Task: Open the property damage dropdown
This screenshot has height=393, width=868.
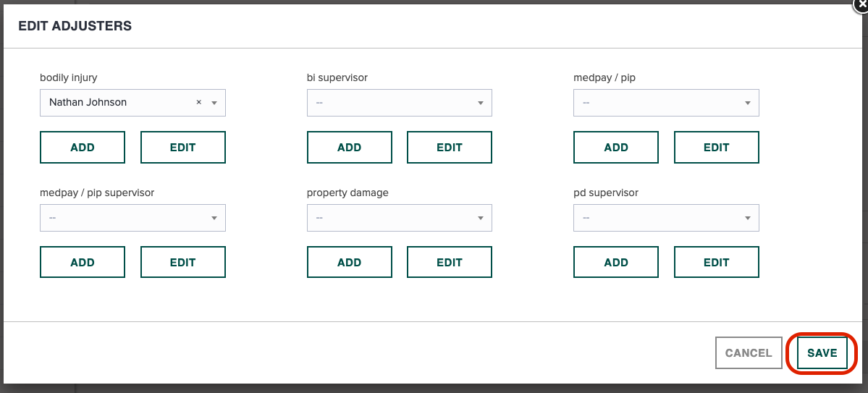Action: (x=399, y=218)
